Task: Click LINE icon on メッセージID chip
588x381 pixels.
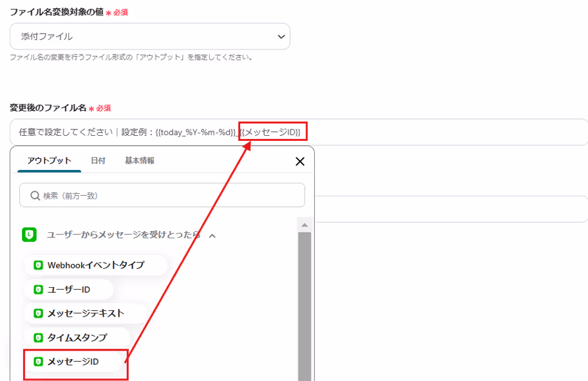Action: click(38, 362)
